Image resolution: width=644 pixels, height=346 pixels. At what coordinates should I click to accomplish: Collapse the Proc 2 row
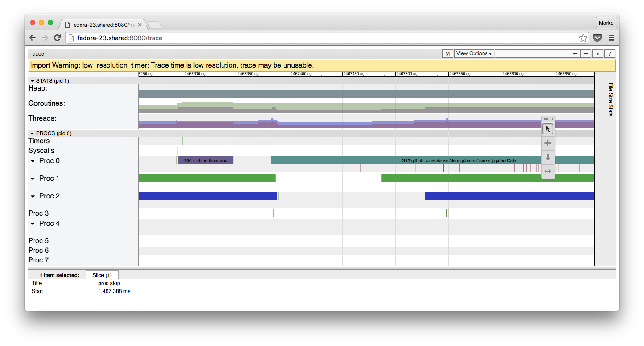(x=33, y=196)
